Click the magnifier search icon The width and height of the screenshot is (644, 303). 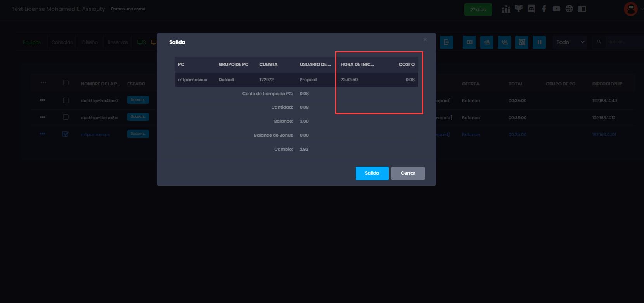tap(599, 42)
